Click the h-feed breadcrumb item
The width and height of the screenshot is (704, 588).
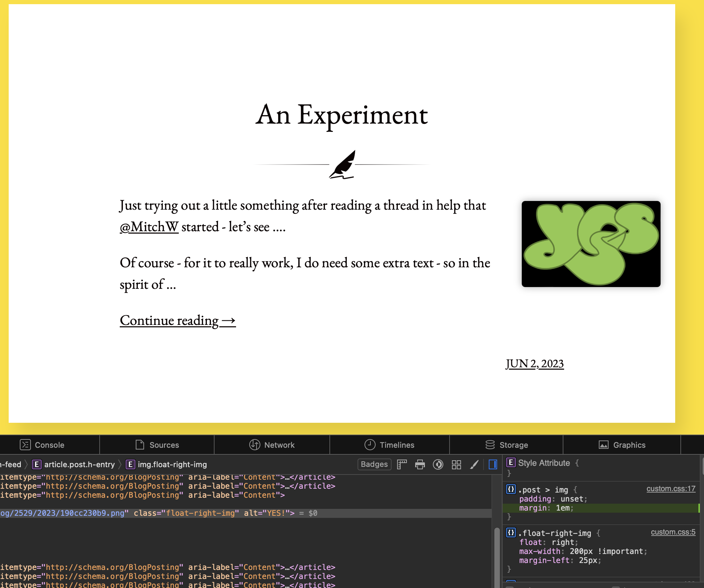point(11,464)
